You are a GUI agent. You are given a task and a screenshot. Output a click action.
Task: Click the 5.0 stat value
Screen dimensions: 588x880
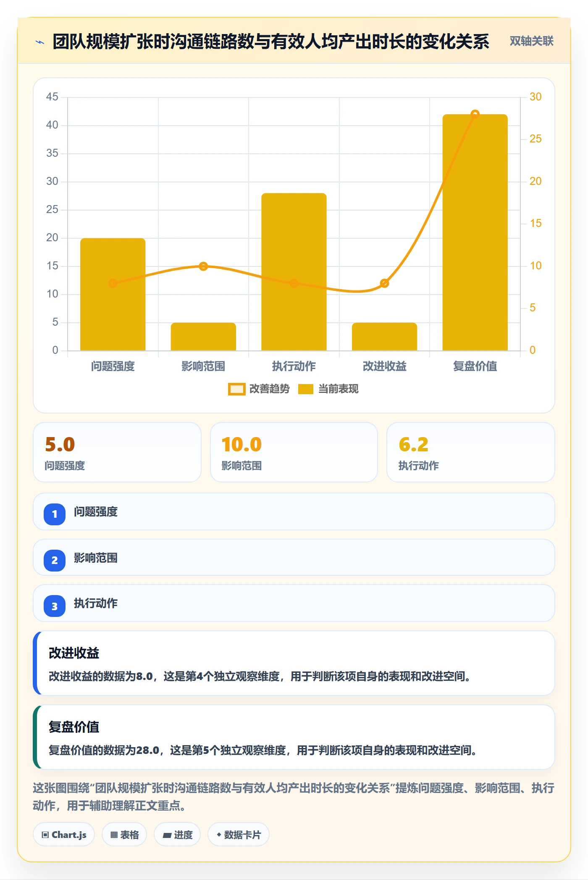pyautogui.click(x=60, y=444)
